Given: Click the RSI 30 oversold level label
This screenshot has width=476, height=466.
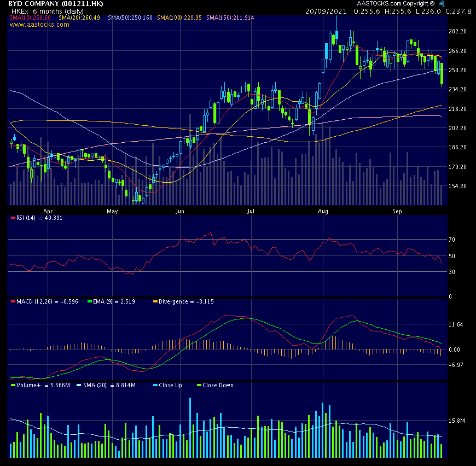Looking at the screenshot, I should [452, 272].
